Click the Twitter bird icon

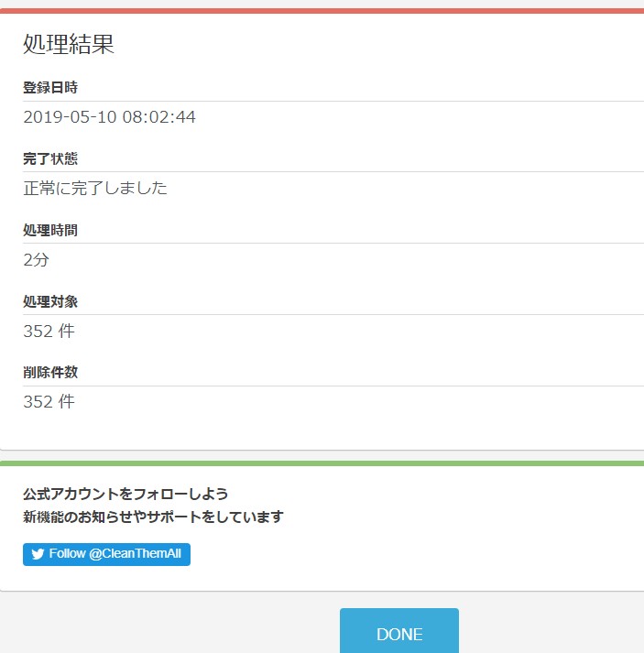pos(38,554)
